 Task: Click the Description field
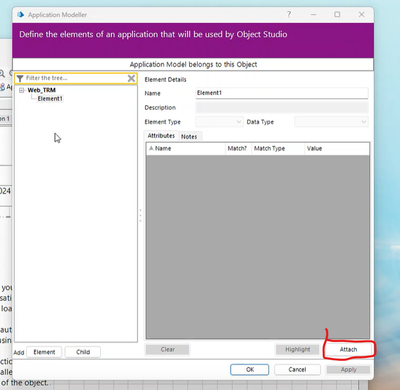[282, 108]
